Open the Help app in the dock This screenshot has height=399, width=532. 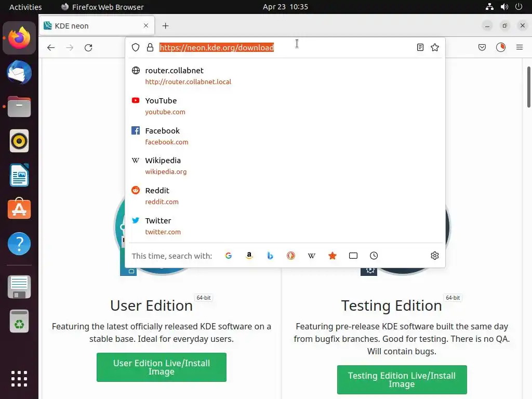[x=19, y=244]
